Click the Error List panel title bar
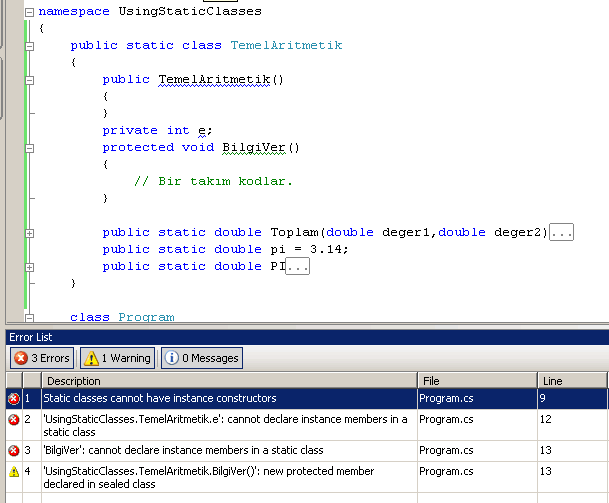The width and height of the screenshot is (609, 503). (x=300, y=338)
